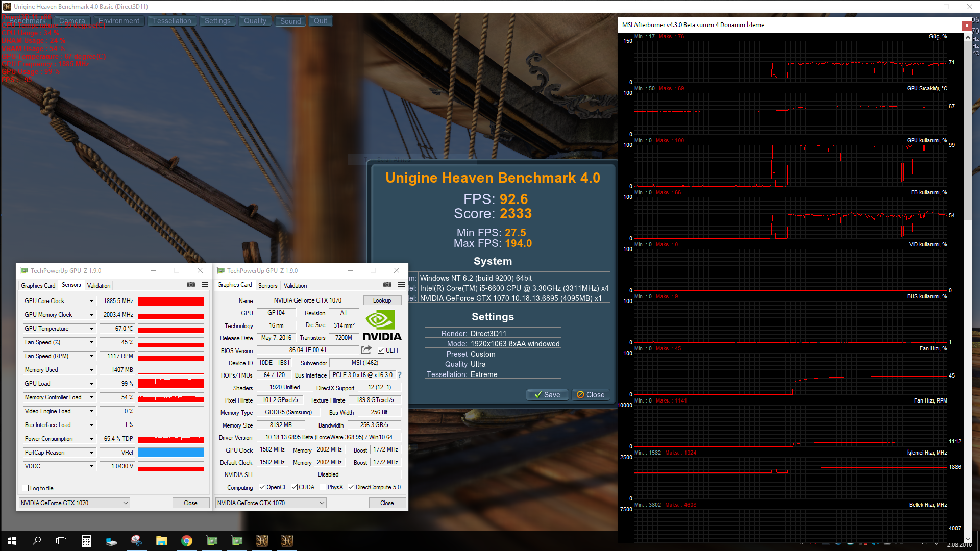Switch to second Heaven Benchmark taskbar icon
Screen dimensions: 980x551
tap(287, 541)
